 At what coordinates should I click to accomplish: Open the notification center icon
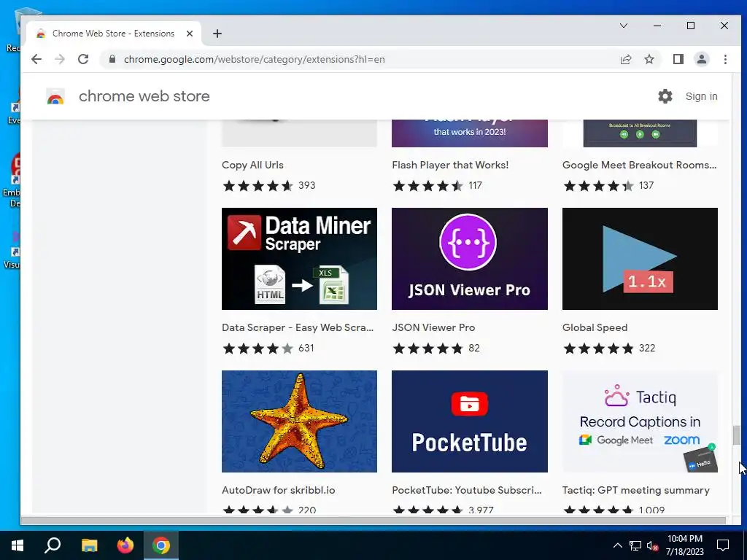[x=723, y=545]
